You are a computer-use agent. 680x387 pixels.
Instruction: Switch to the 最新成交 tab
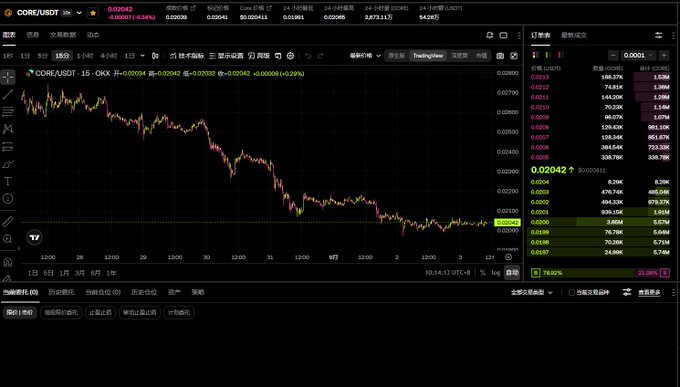[574, 35]
